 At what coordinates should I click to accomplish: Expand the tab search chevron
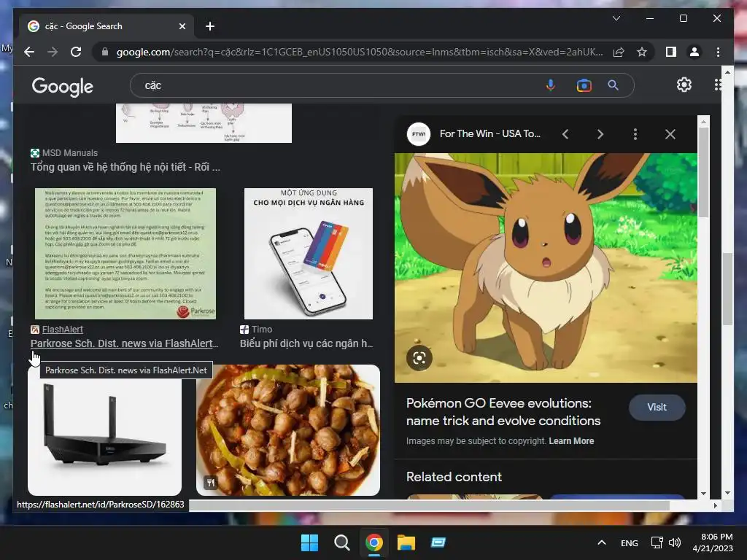coord(616,18)
